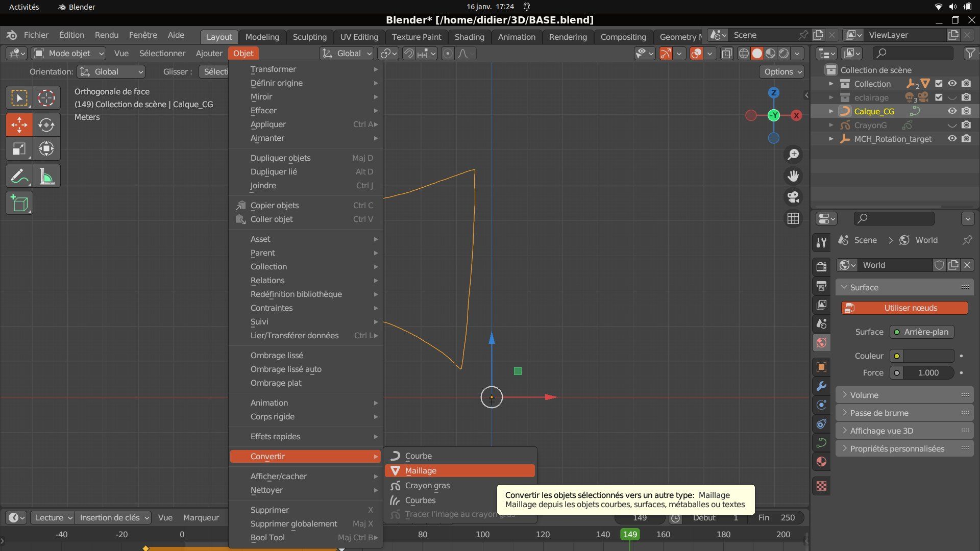Viewport: 980px width, 551px height.
Task: Expand Propriétés personnalisées panel
Action: [x=904, y=448]
